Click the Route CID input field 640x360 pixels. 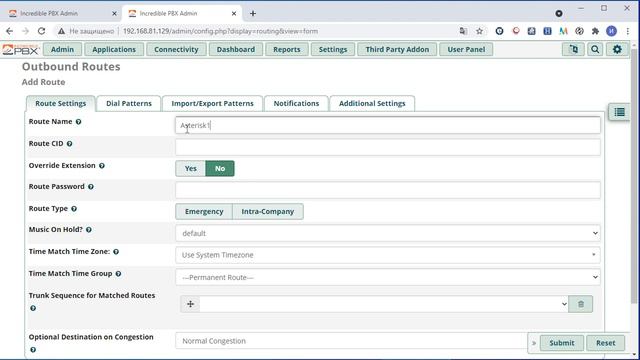(x=388, y=147)
